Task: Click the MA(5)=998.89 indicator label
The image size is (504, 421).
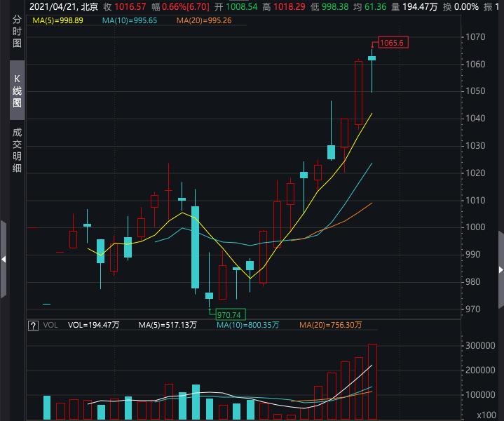Action: pyautogui.click(x=58, y=20)
